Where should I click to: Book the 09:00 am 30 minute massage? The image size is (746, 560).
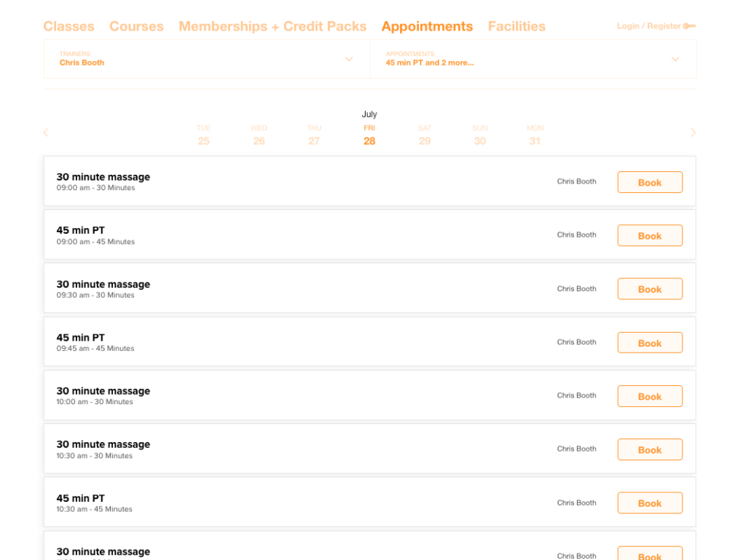(x=649, y=182)
